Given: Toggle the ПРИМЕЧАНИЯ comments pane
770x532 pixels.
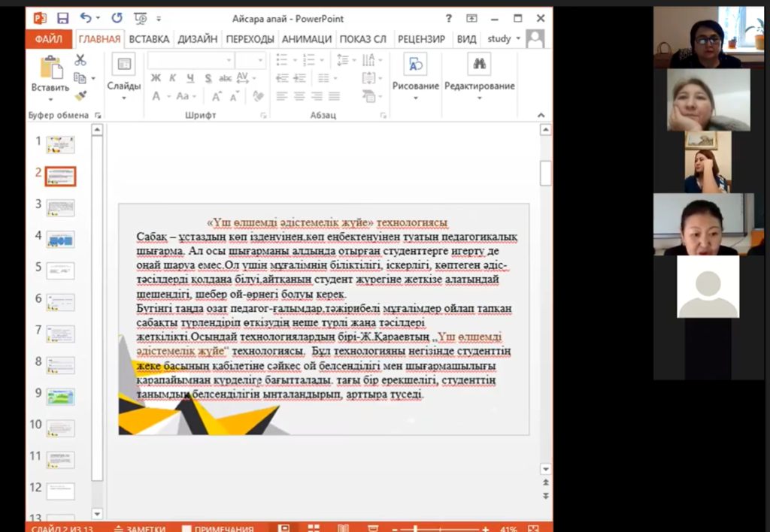Looking at the screenshot, I should (x=217, y=528).
